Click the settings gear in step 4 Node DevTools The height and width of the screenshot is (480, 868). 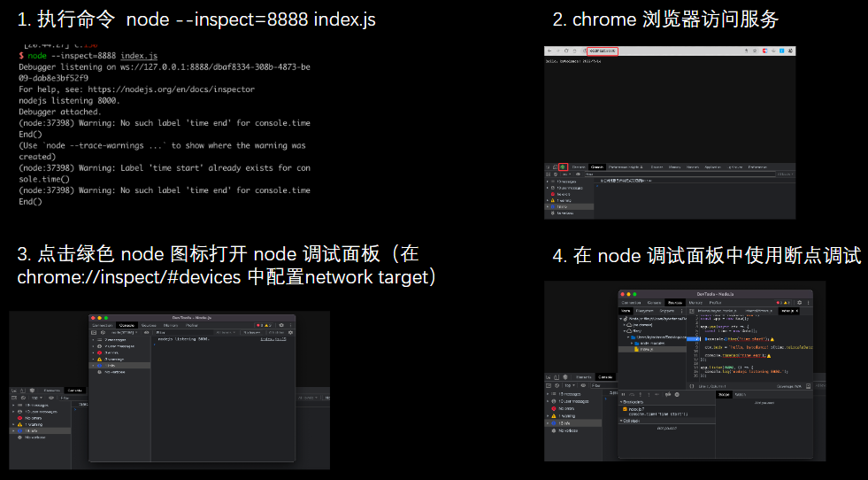(799, 303)
